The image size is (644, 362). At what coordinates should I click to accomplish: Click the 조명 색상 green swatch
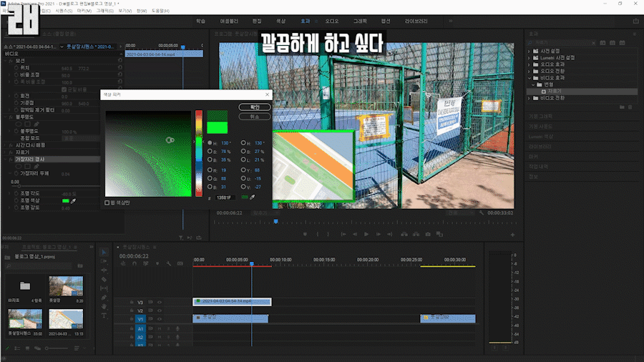click(66, 201)
